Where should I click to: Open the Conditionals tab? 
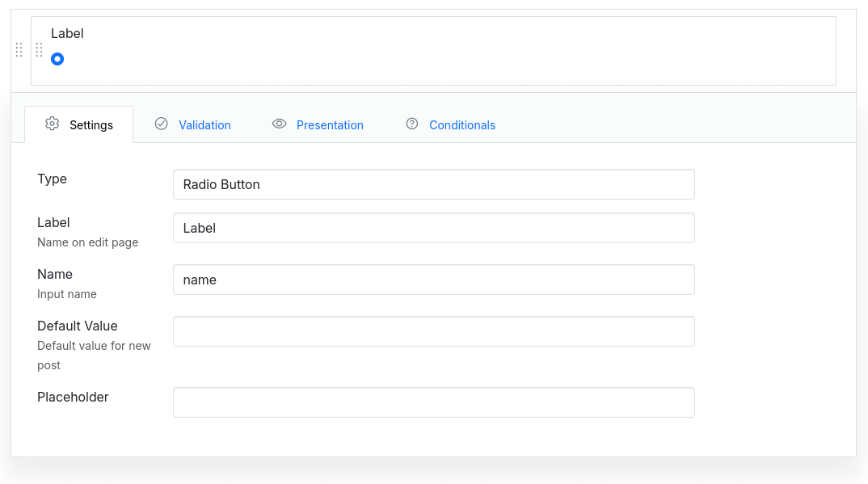coord(461,125)
